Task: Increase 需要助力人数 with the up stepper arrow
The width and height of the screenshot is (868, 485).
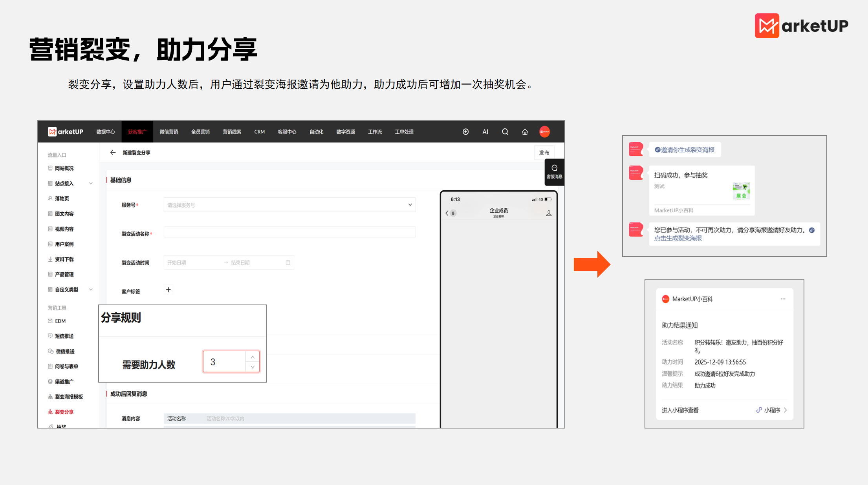Action: [253, 357]
